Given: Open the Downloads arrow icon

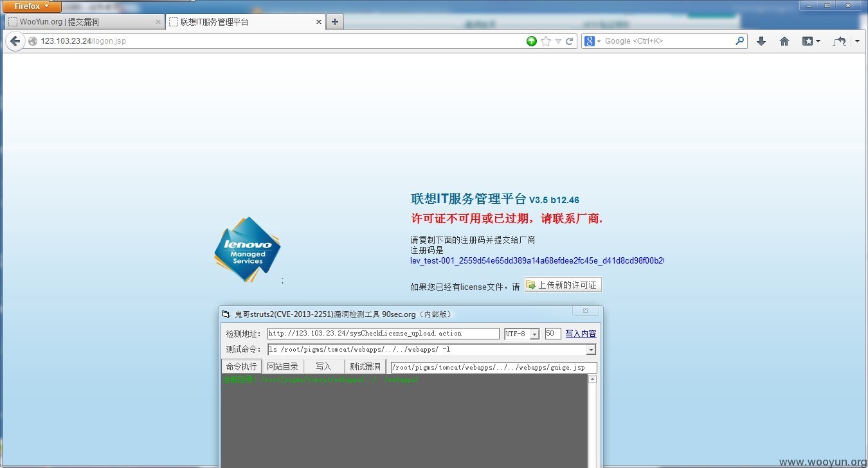Looking at the screenshot, I should tap(761, 41).
